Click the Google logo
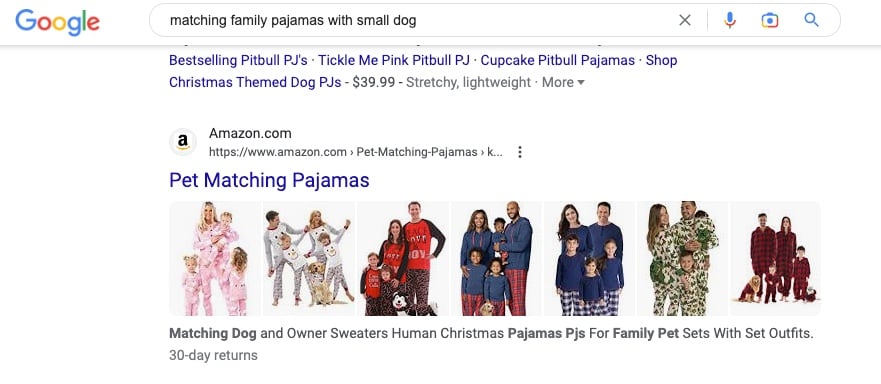The width and height of the screenshot is (881, 384). coord(58,21)
